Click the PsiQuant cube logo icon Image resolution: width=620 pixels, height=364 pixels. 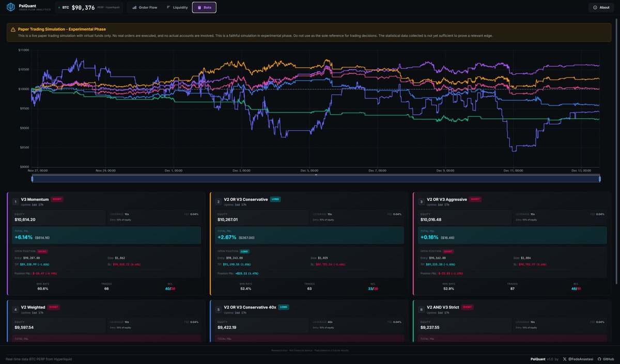[x=10, y=7]
